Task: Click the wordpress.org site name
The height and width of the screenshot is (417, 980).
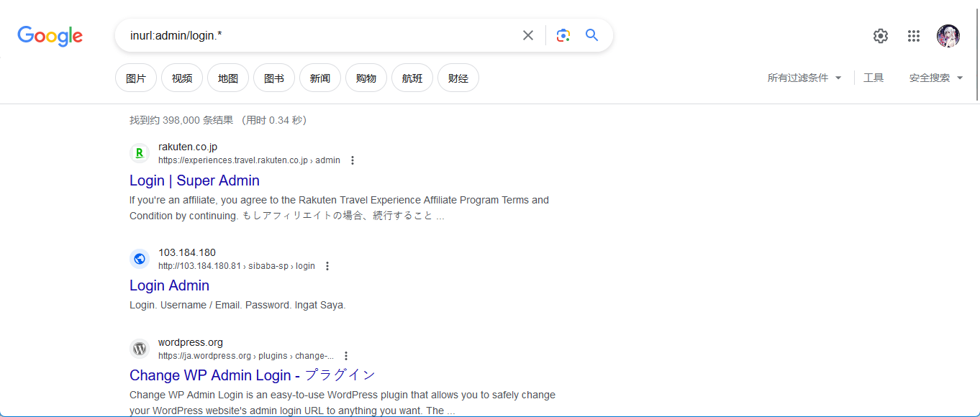Action: [x=191, y=342]
